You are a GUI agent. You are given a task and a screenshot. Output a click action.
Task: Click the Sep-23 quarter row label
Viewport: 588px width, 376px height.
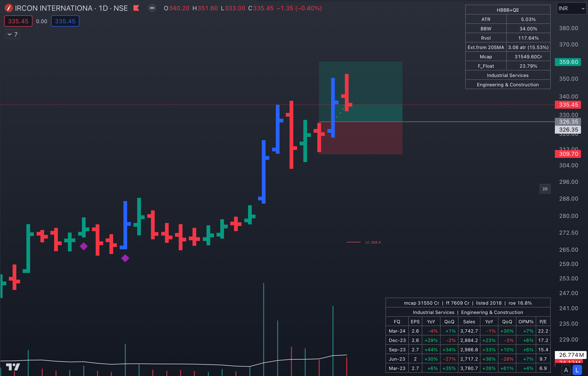pos(397,350)
